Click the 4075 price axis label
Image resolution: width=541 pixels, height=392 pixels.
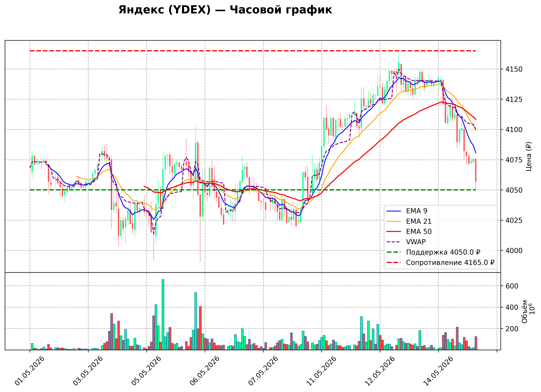click(514, 160)
